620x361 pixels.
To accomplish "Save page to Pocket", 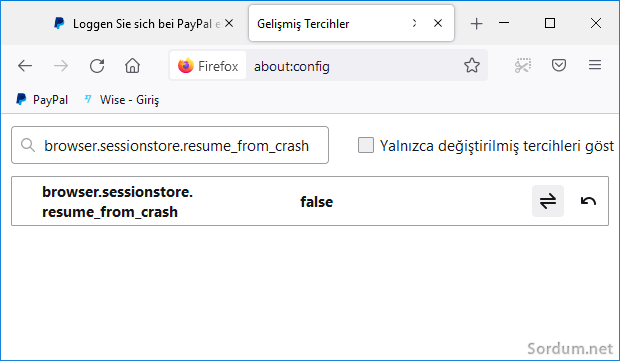I will 559,65.
